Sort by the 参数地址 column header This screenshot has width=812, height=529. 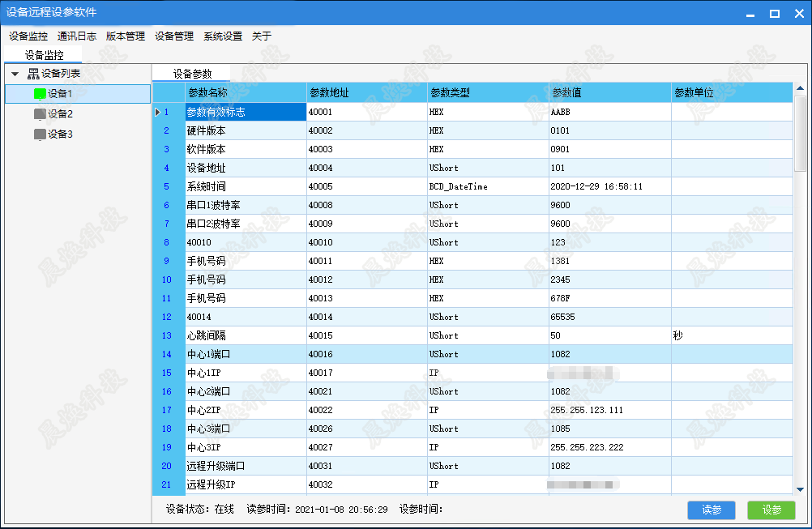pos(366,93)
